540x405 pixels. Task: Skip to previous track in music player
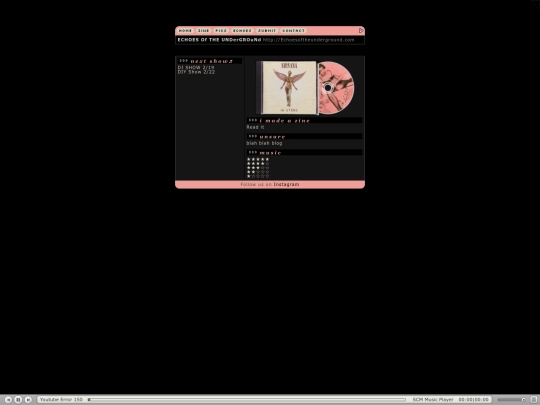tap(9, 399)
